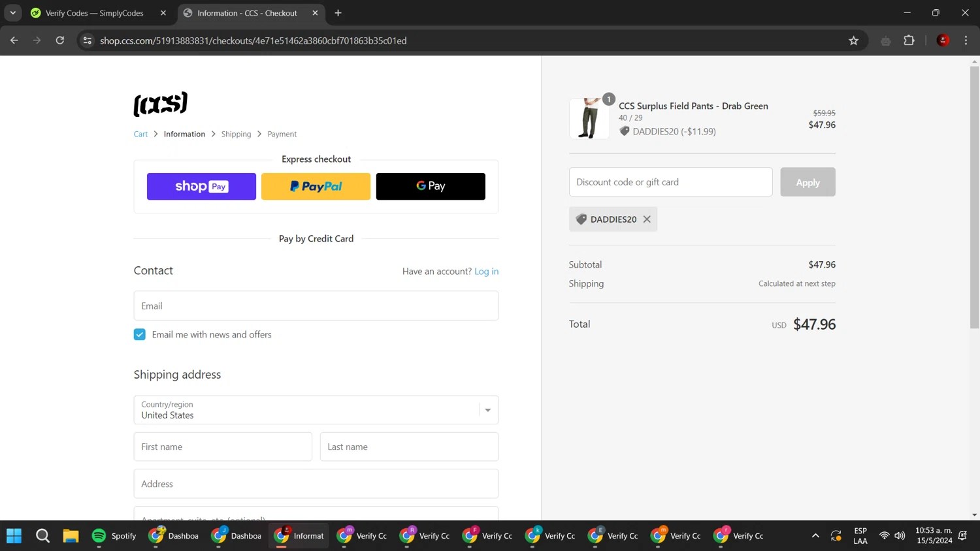Click the "Pay by Credit Card" label
Image resolution: width=980 pixels, height=551 pixels.
(x=316, y=239)
